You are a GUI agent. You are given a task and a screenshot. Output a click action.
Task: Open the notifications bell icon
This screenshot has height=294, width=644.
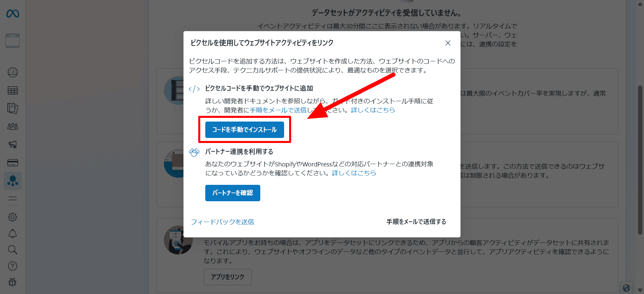[x=13, y=233]
